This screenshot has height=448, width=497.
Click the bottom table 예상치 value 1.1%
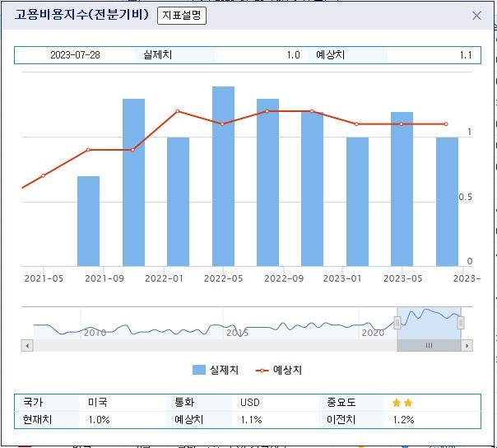point(251,420)
